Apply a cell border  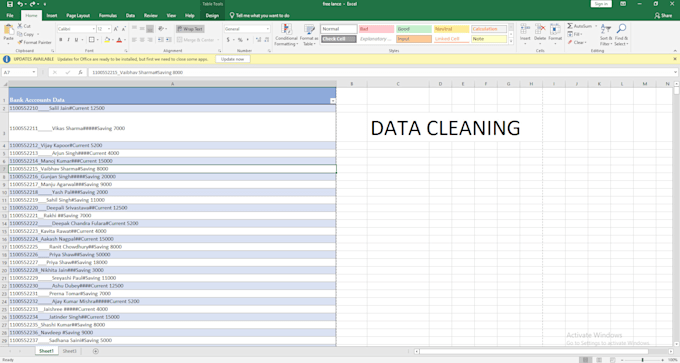pos(92,40)
